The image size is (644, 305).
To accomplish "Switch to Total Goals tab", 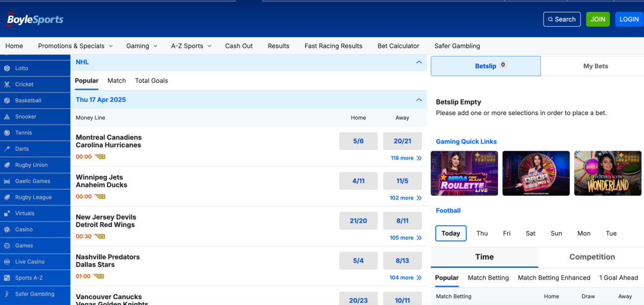I will 151,81.
